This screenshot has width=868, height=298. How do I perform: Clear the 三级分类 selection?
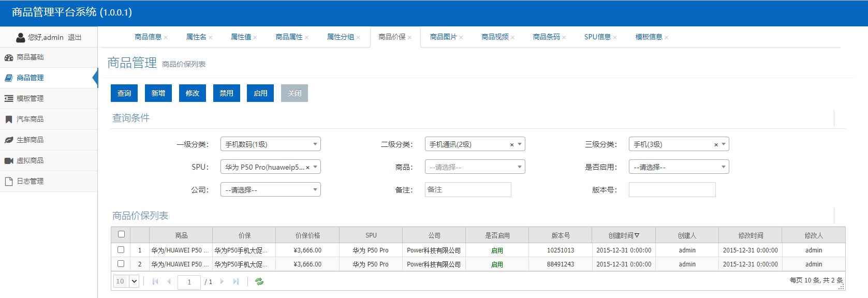(x=716, y=145)
